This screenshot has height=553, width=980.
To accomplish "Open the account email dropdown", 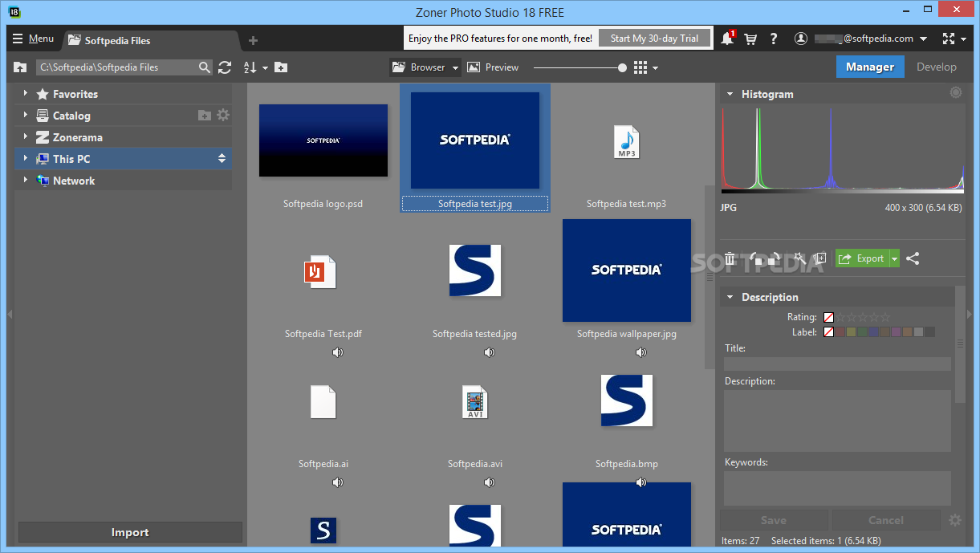I will pyautogui.click(x=923, y=39).
